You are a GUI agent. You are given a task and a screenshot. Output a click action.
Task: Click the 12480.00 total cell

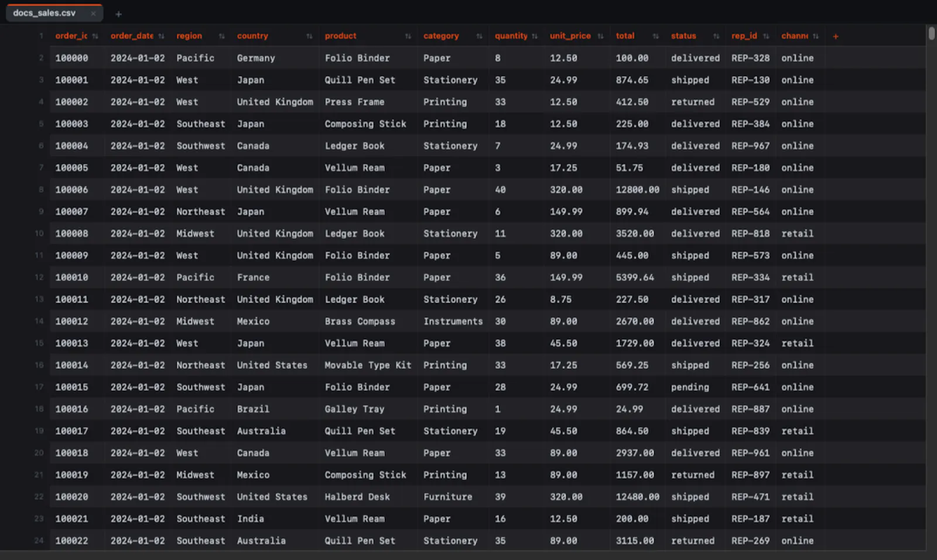(638, 497)
